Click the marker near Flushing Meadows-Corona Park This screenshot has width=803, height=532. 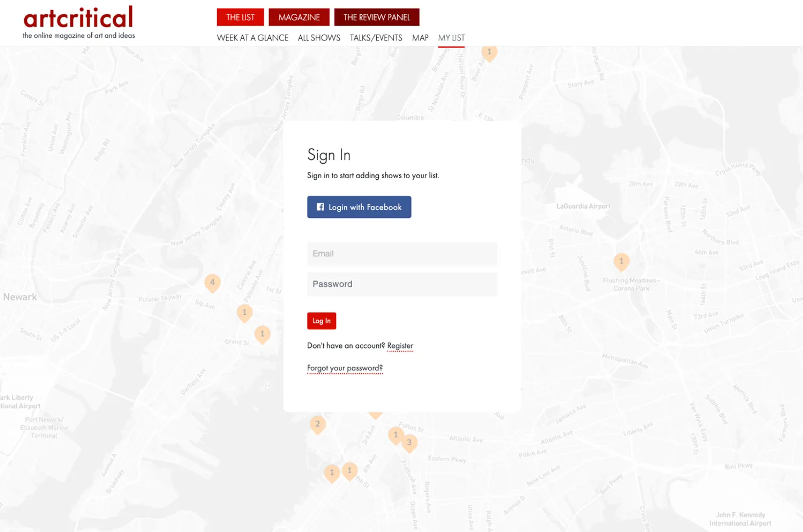pos(621,261)
